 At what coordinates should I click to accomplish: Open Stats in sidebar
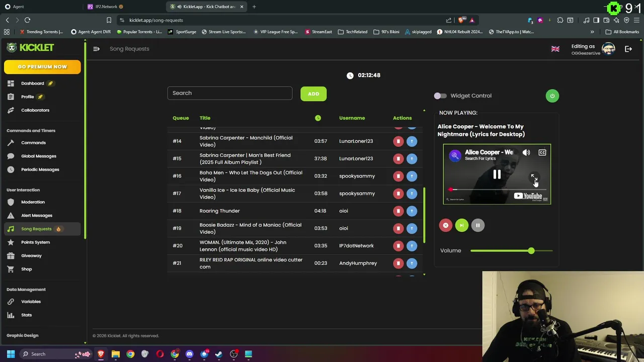(26, 315)
